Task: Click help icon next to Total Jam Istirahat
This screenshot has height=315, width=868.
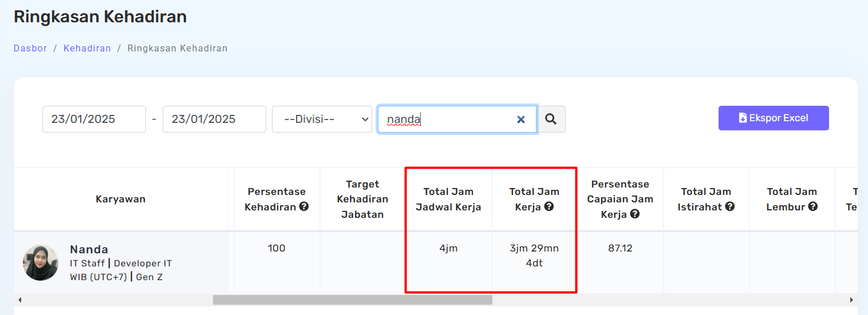Action: [x=730, y=206]
